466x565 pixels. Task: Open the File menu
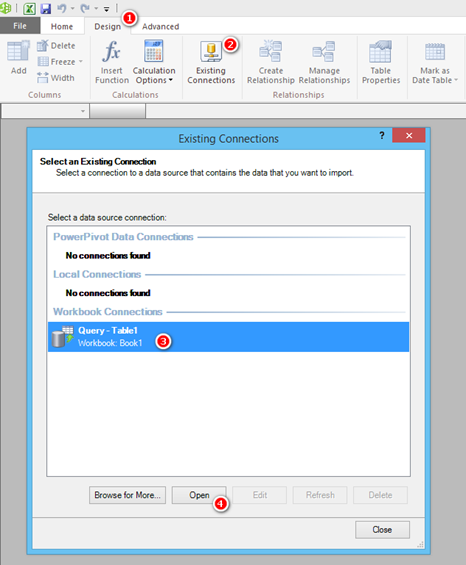coord(20,26)
